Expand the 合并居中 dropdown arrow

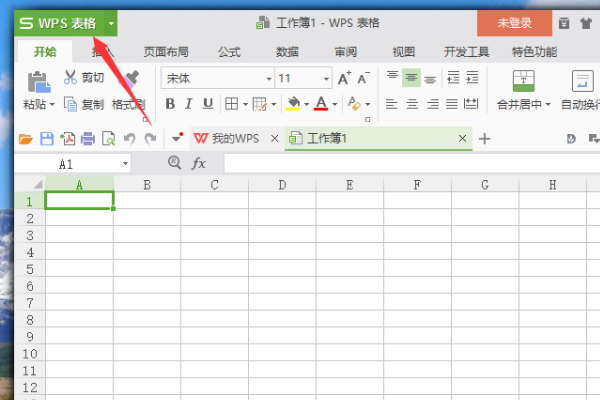(x=548, y=104)
